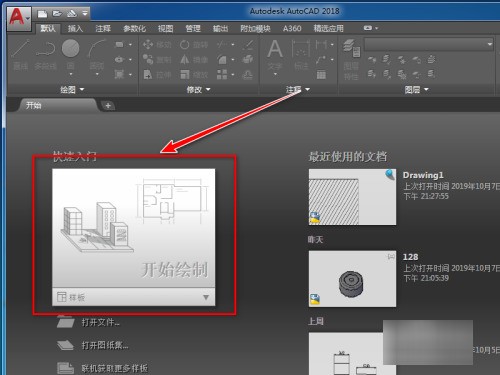500x375 pixels.
Task: Open the layer selection combo box
Action: click(429, 44)
